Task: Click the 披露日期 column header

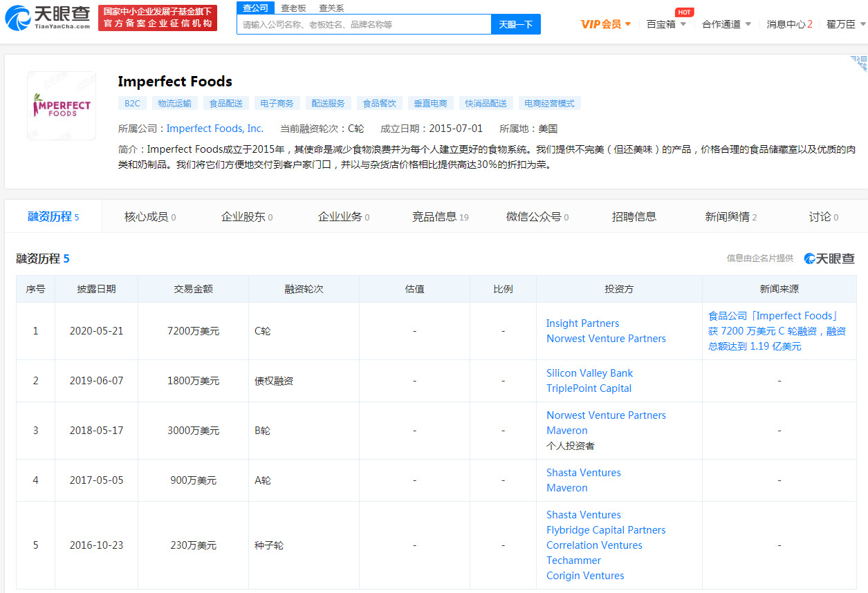Action: pyautogui.click(x=96, y=289)
